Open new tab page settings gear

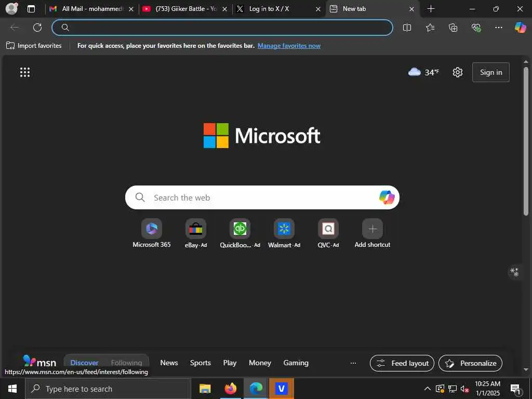[458, 72]
